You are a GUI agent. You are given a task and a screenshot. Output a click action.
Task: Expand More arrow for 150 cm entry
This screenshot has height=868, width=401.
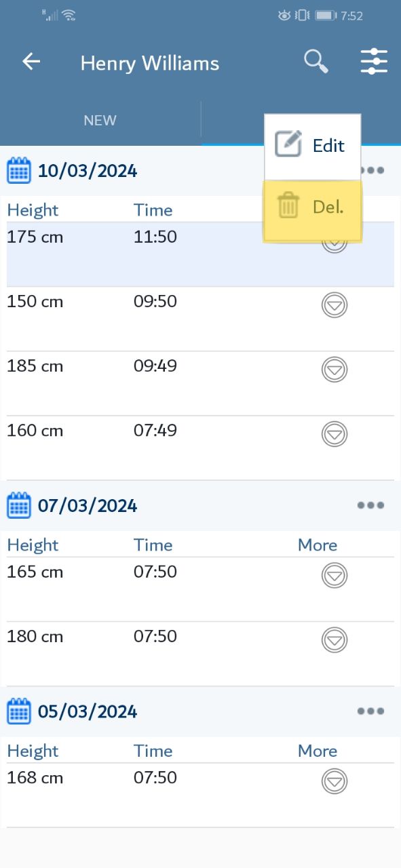(335, 305)
